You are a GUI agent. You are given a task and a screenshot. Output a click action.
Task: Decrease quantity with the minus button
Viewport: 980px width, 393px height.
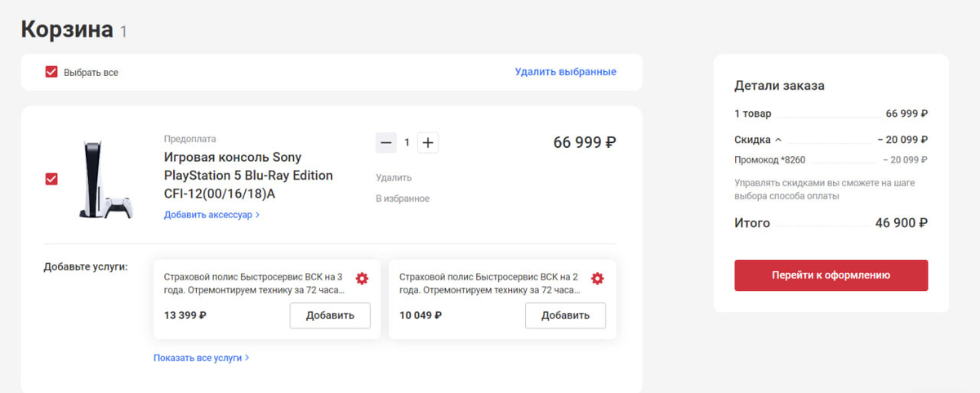point(386,143)
